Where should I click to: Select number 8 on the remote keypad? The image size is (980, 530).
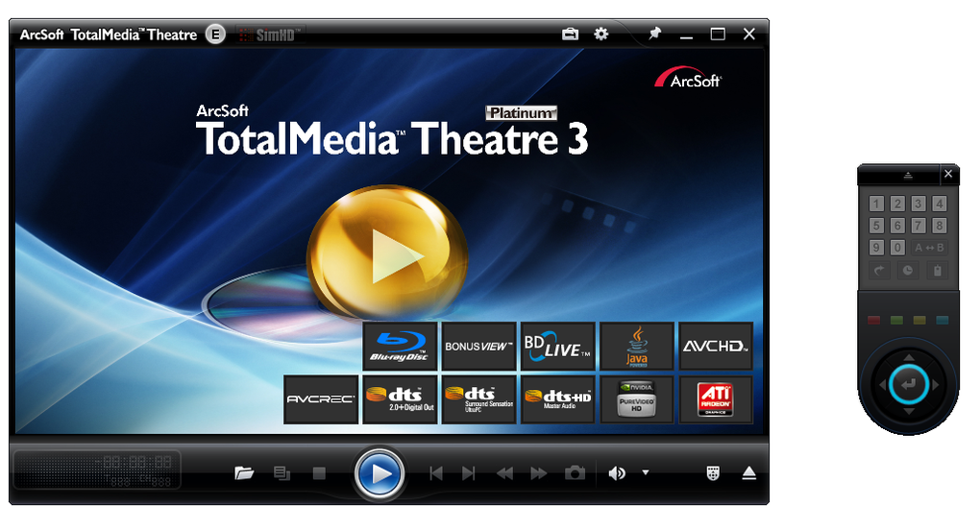[939, 226]
